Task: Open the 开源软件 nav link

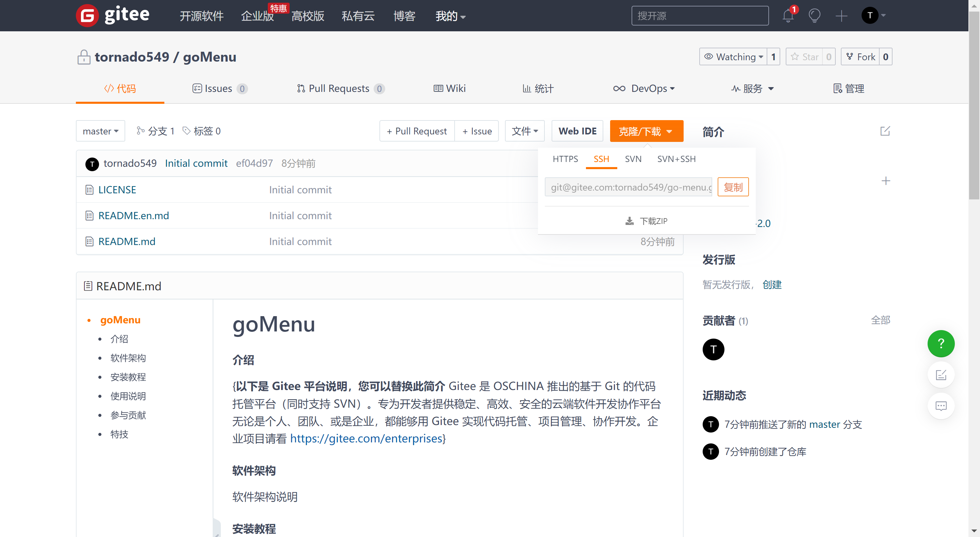Action: (x=202, y=16)
